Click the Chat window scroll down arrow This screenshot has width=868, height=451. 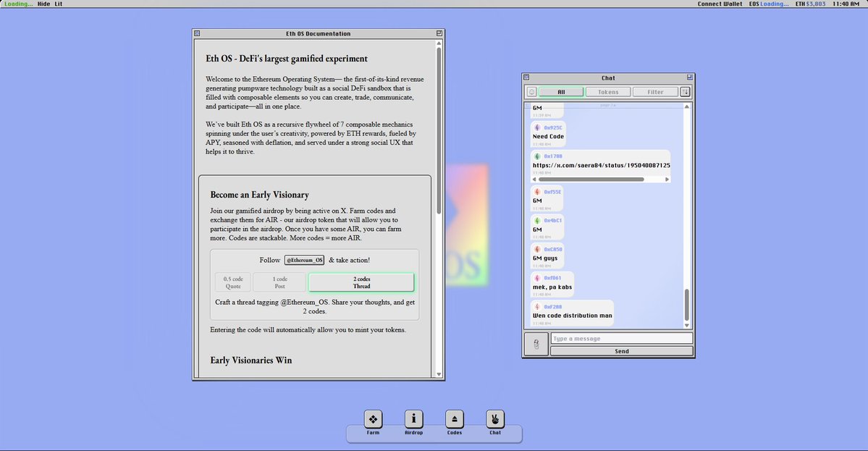[687, 325]
